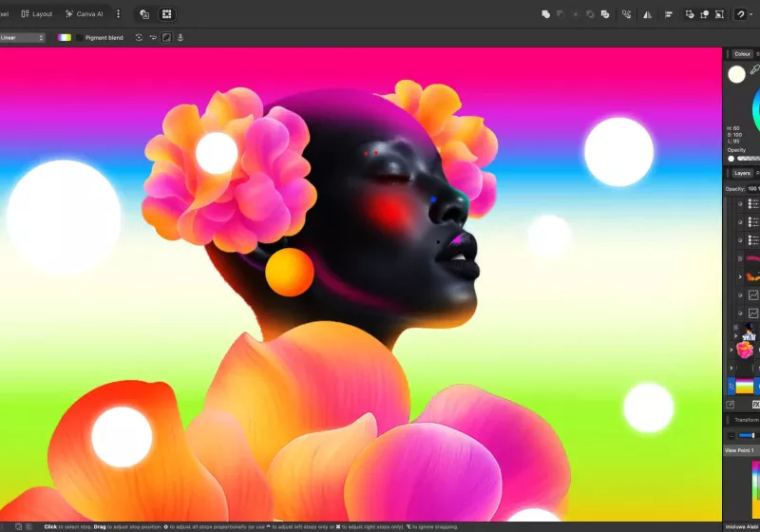
Task: Open the Linear gradient type dropdown
Action: point(22,38)
